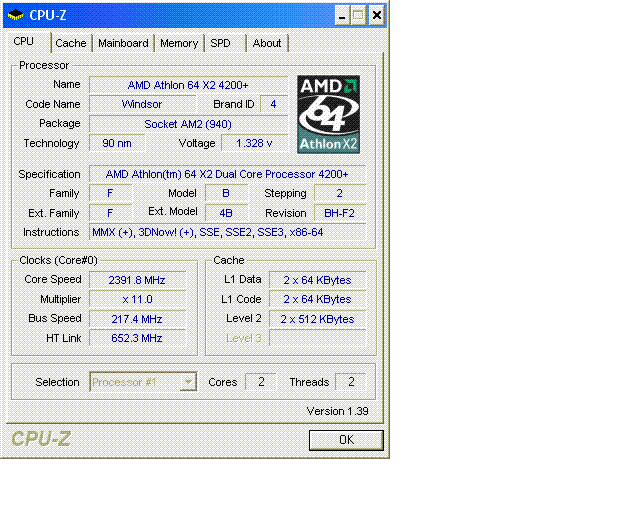The image size is (640, 512).
Task: Click the HT Link value 652.3 MHz
Action: pos(137,338)
